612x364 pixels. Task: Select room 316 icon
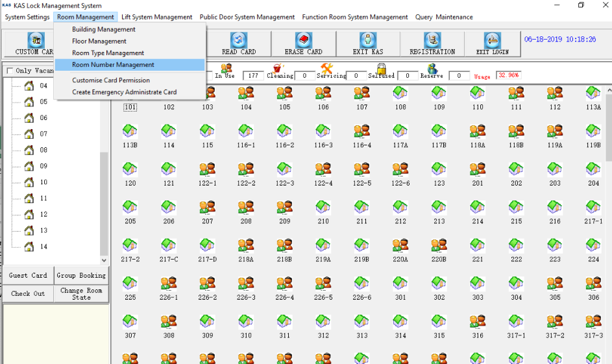point(478,321)
